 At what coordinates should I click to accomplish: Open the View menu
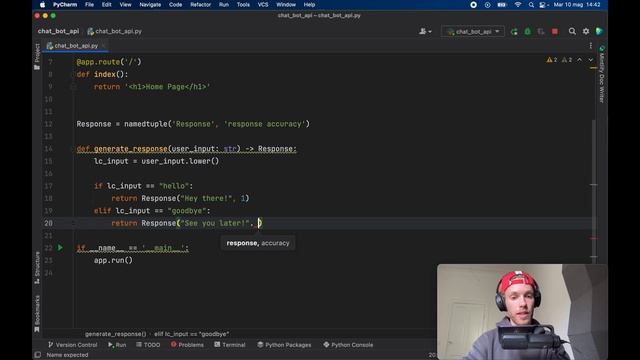tap(125, 5)
